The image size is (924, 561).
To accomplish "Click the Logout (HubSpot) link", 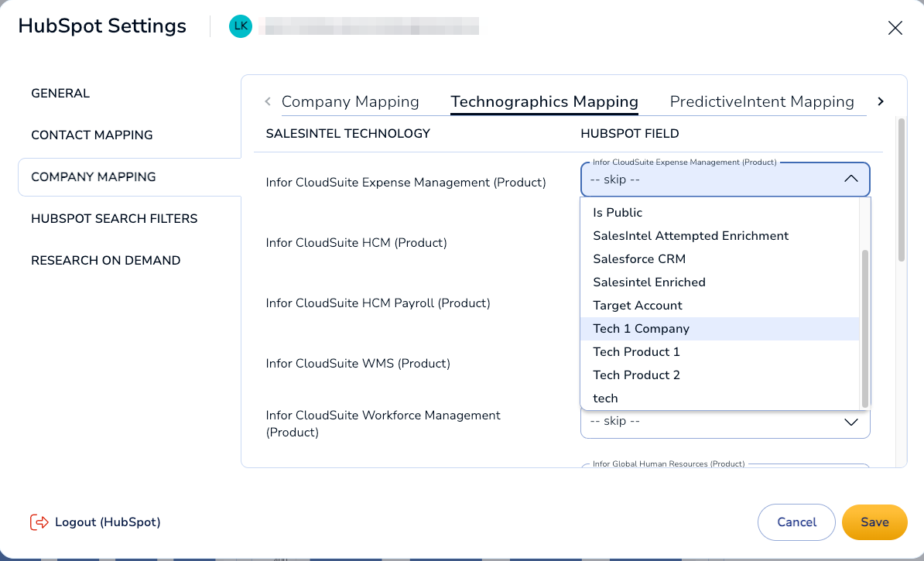I will point(95,522).
